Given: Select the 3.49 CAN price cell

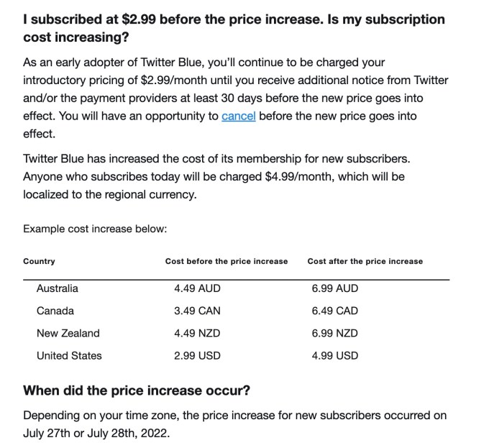Looking at the screenshot, I should click(x=197, y=311).
